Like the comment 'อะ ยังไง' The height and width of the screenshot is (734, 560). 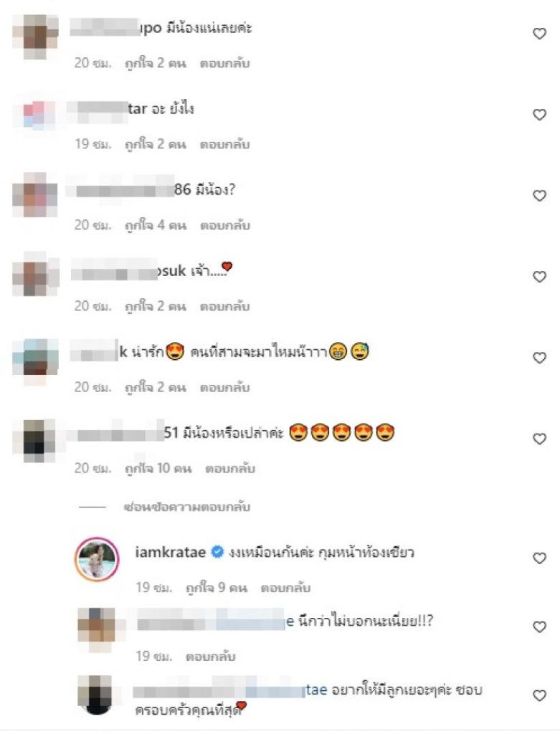click(x=539, y=115)
